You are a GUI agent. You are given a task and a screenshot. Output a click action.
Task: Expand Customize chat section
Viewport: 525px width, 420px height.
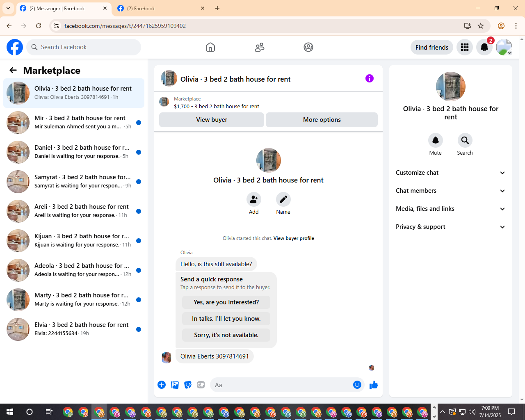coord(451,173)
